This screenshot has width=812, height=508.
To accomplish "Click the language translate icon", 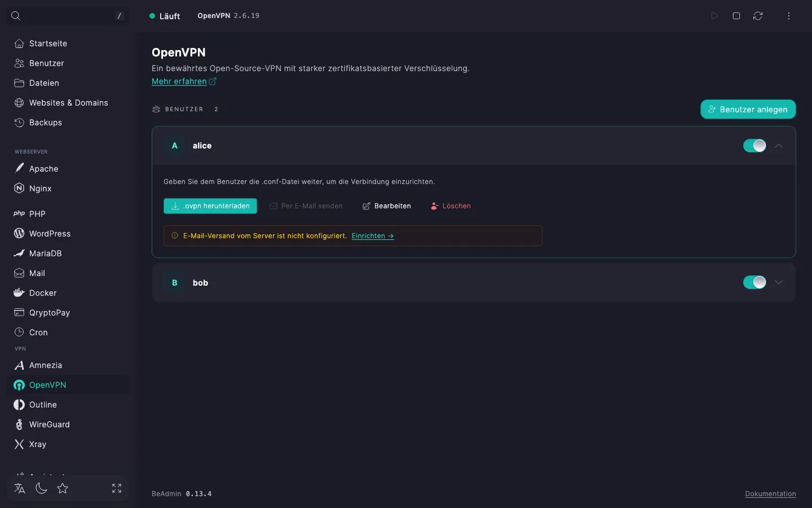I will [20, 488].
